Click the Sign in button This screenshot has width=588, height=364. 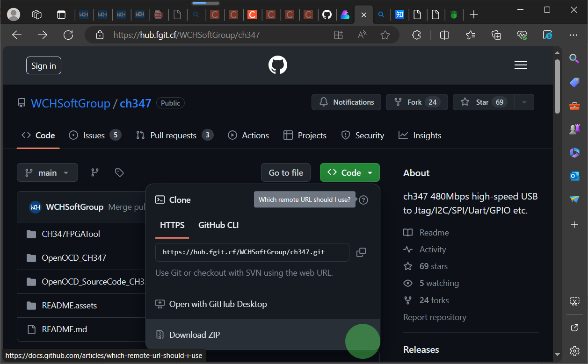44,66
